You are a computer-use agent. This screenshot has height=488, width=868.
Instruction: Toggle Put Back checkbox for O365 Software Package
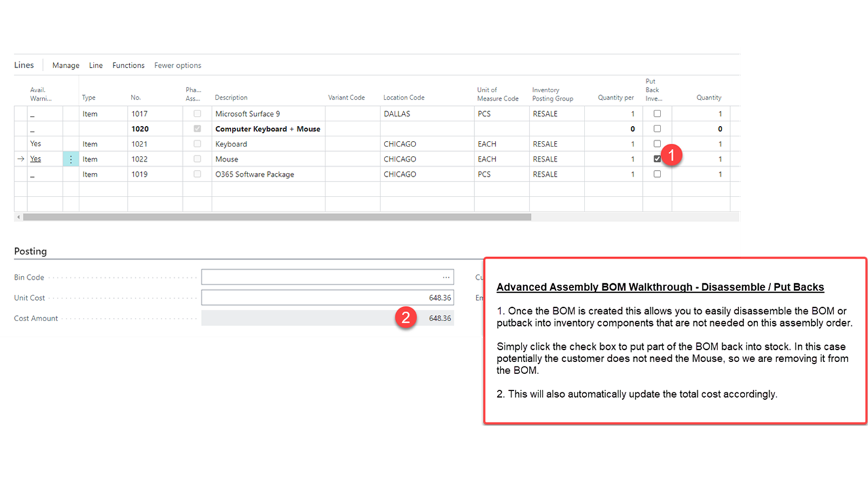coord(657,174)
